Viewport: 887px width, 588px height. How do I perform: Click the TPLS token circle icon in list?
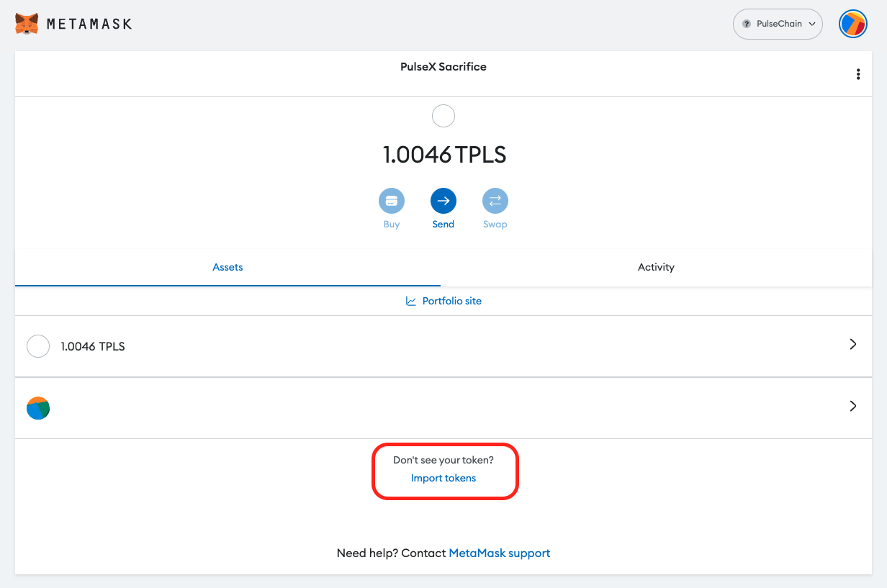click(x=38, y=346)
